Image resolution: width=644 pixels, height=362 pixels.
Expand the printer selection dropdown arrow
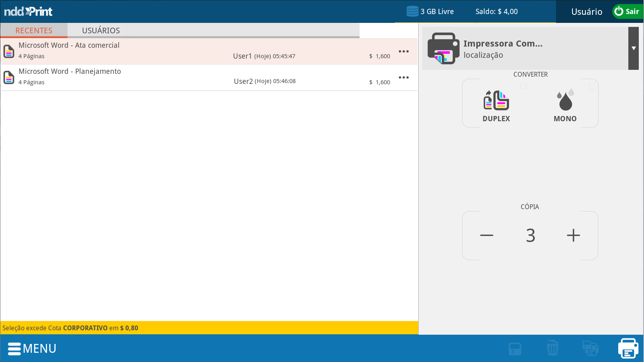click(x=634, y=48)
